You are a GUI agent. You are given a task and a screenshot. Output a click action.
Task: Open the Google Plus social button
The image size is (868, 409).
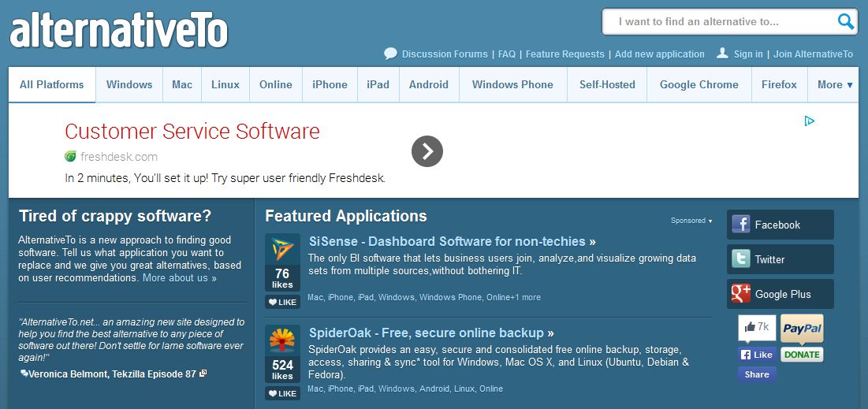780,294
